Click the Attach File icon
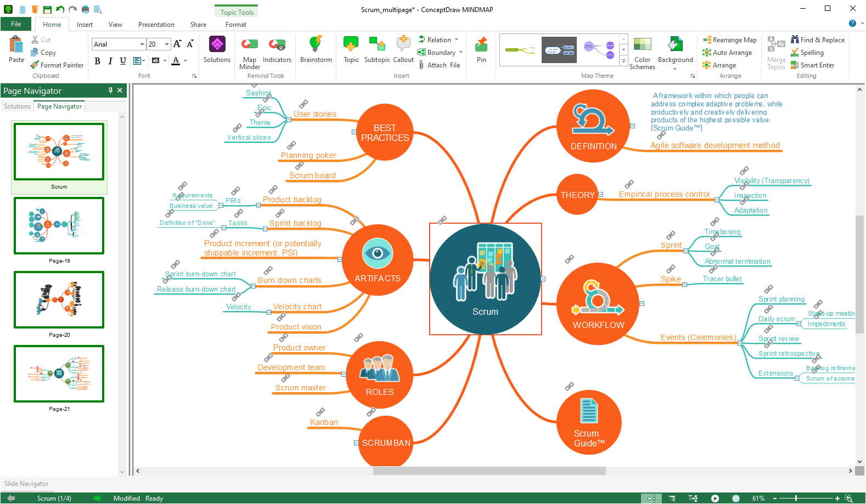Screen dimensions: 866x504 pos(421,65)
